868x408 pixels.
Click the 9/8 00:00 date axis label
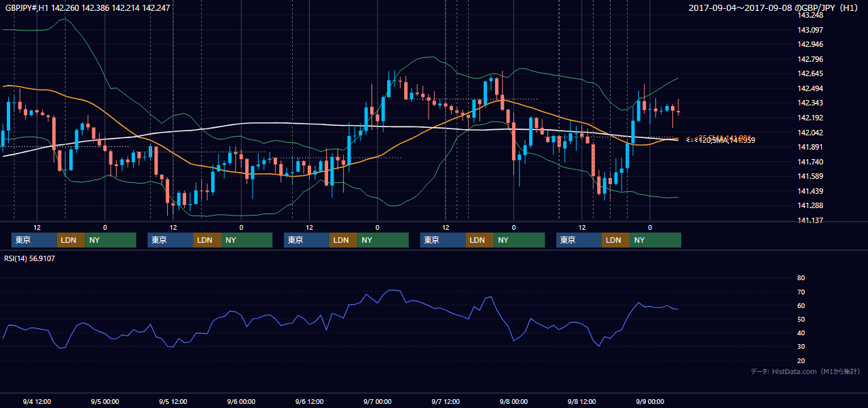pyautogui.click(x=513, y=401)
